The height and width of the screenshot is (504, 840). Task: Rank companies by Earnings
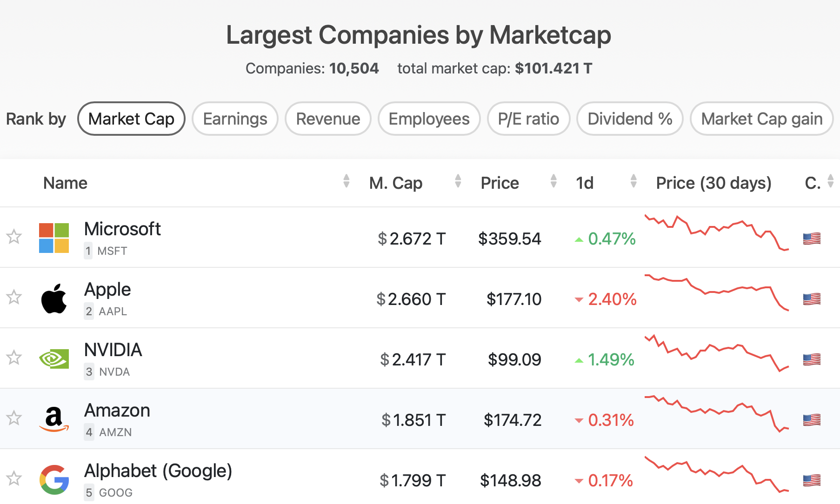pos(235,119)
